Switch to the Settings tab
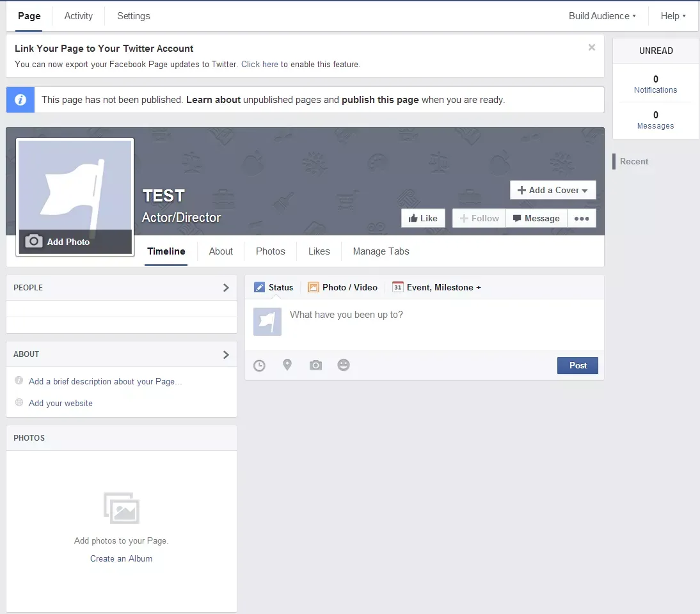The image size is (700, 614). point(133,16)
